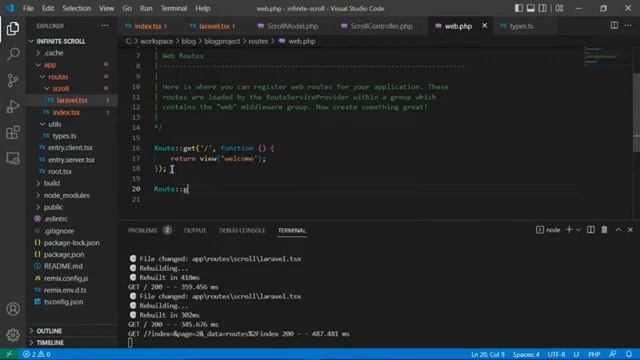Change indentation Spaces: 4 setting
The width and height of the screenshot is (640, 360).
[526, 354]
